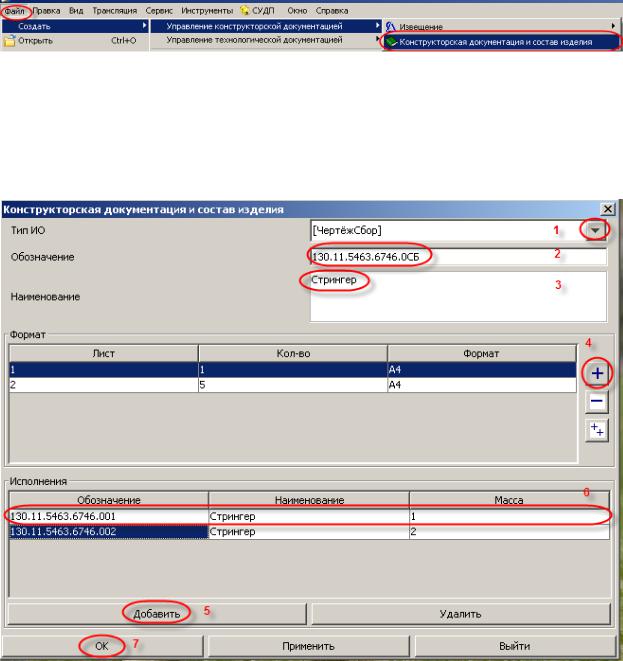Viewport: 623px width, 661px height.
Task: Select Управление конструкторской документацией entry
Action: coord(266,26)
